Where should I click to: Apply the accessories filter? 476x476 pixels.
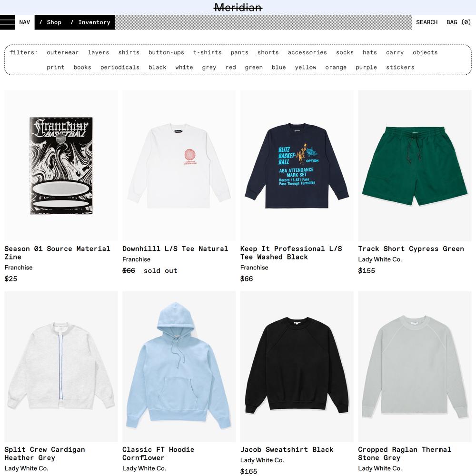tap(307, 52)
